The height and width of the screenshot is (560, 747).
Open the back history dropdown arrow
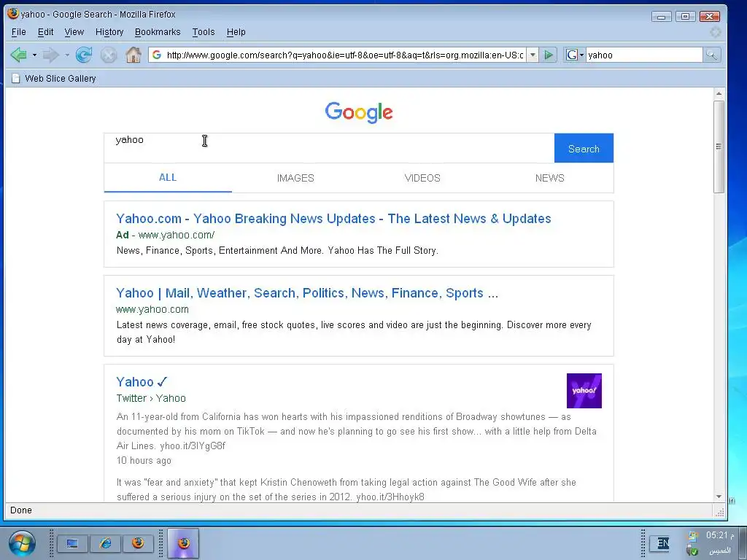coord(34,55)
